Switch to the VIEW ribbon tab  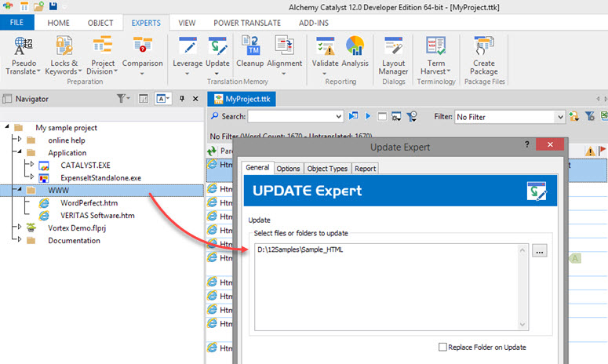click(187, 23)
